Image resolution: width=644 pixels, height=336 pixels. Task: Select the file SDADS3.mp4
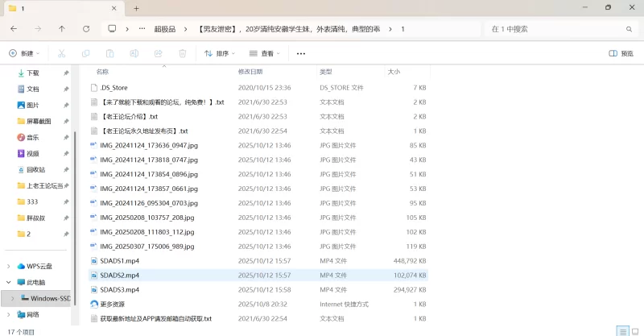pos(119,289)
